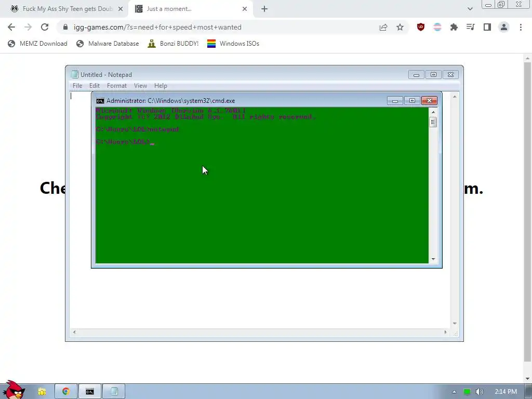The image size is (532, 399).
Task: Close the "Just a moment..." tab
Action: 245,9
